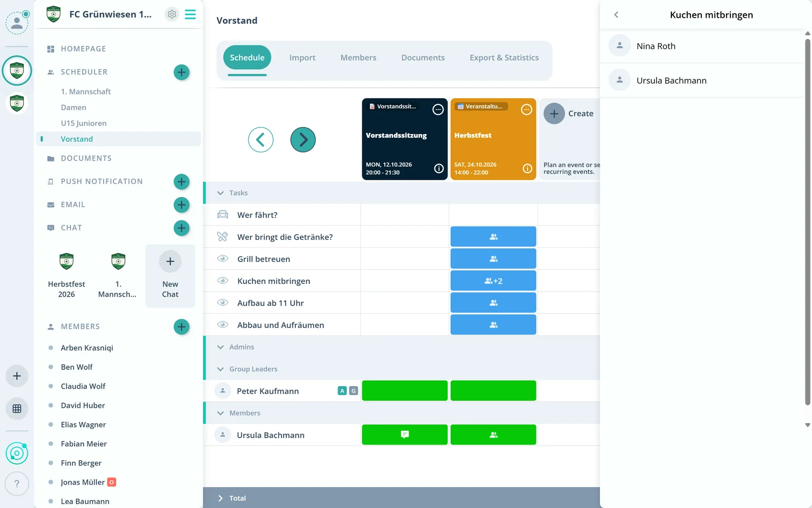This screenshot has height=508, width=812.
Task: Show info for Herbstfest event
Action: click(528, 169)
